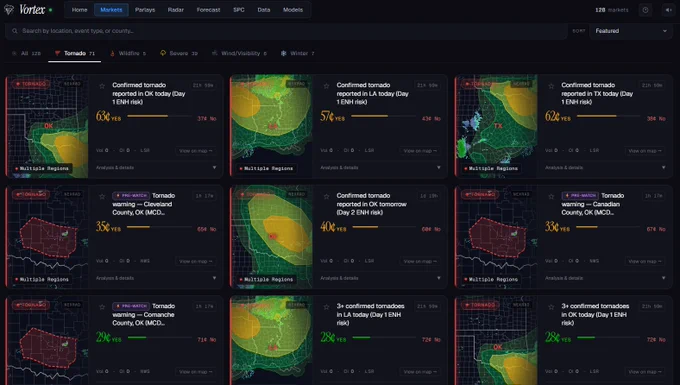The width and height of the screenshot is (680, 385).
Task: Click View on map for LA today card
Action: click(420, 151)
